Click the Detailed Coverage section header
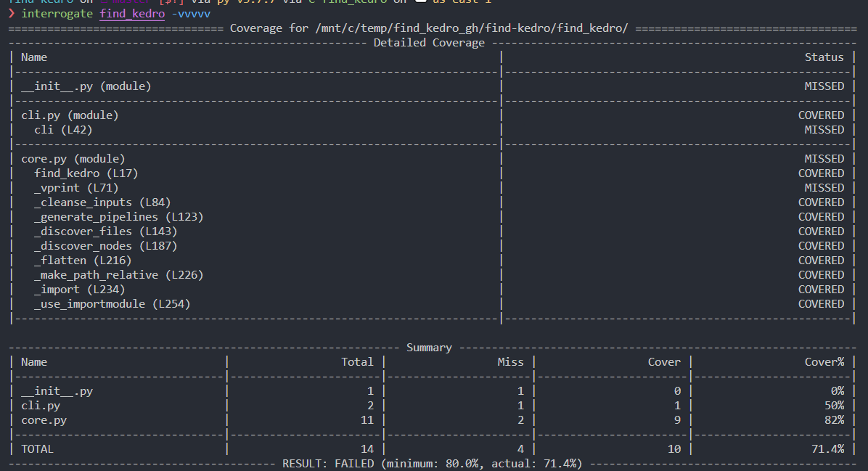Viewport: 868px width, 471px height. (428, 43)
